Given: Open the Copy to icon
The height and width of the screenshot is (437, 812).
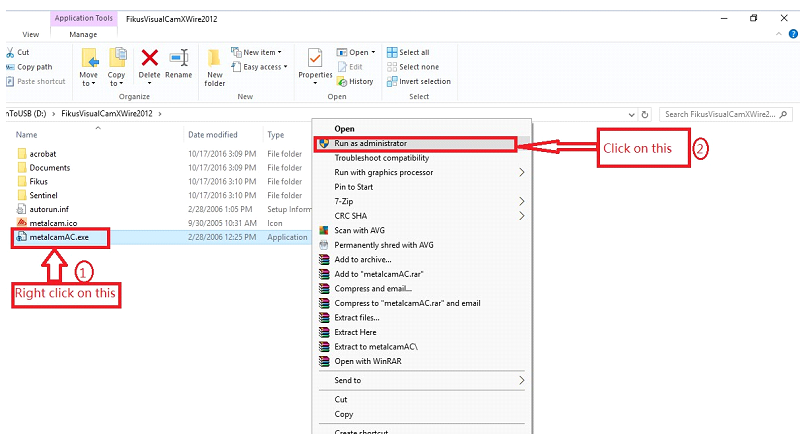Looking at the screenshot, I should (x=117, y=59).
